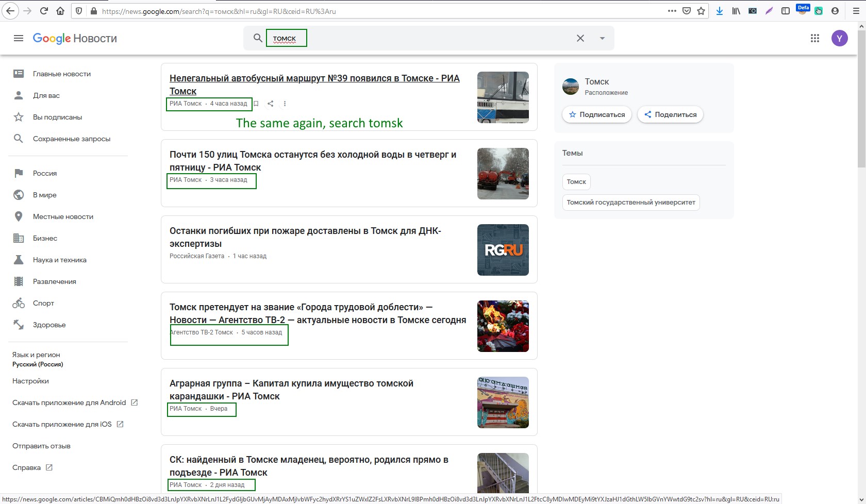Open headline about illegal bus route №39

314,85
